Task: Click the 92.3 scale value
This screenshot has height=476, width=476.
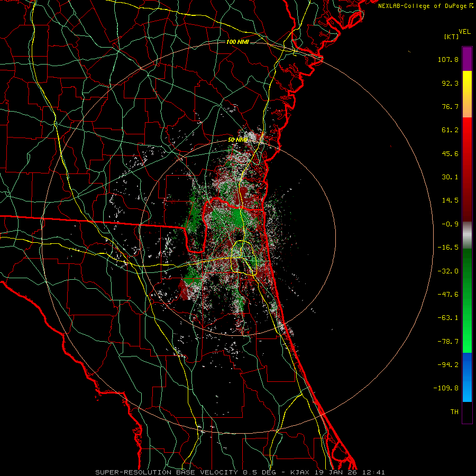Action: coord(450,83)
